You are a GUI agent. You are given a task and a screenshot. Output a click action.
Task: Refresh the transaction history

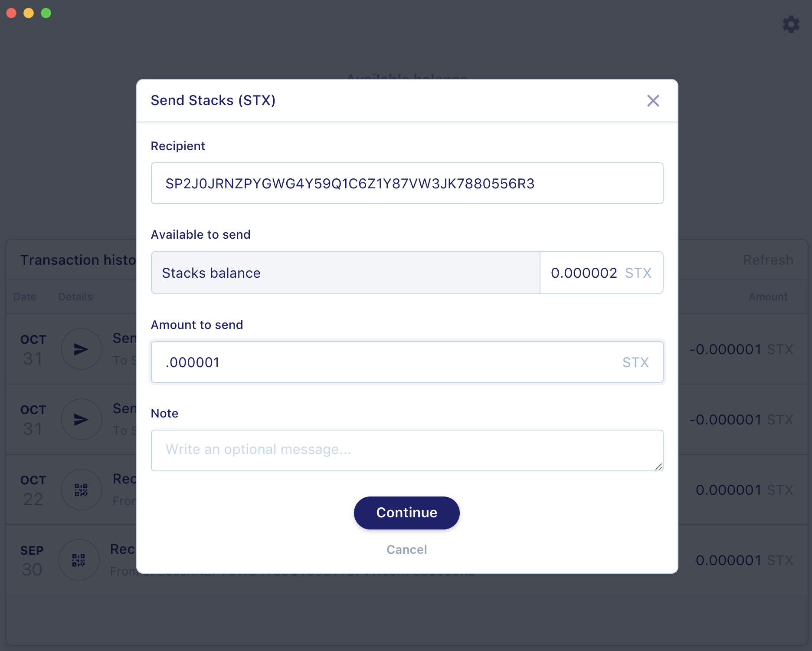coord(768,260)
